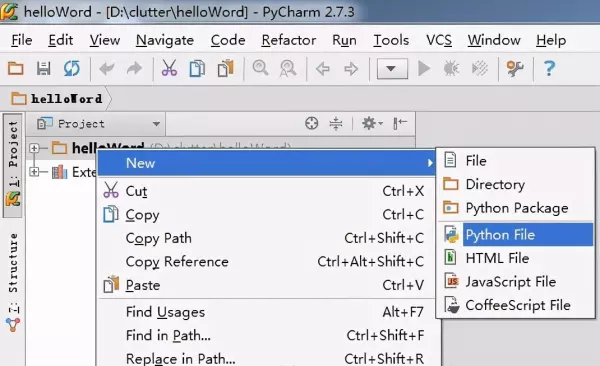The height and width of the screenshot is (366, 600).
Task: Open the File menu
Action: coord(22,40)
